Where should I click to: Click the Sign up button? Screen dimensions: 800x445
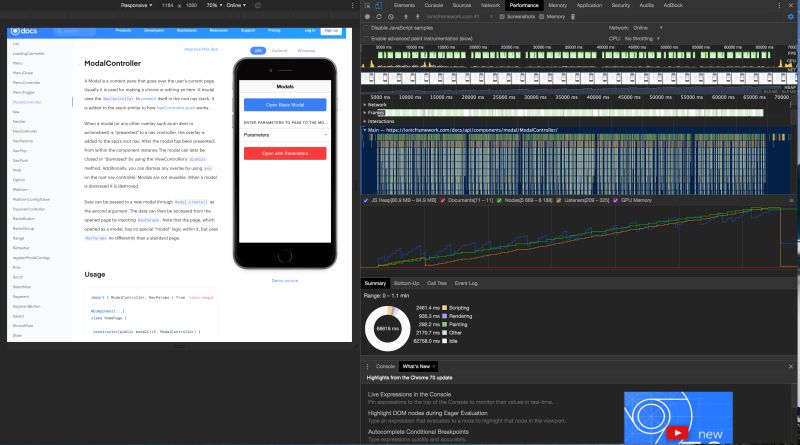pos(331,31)
